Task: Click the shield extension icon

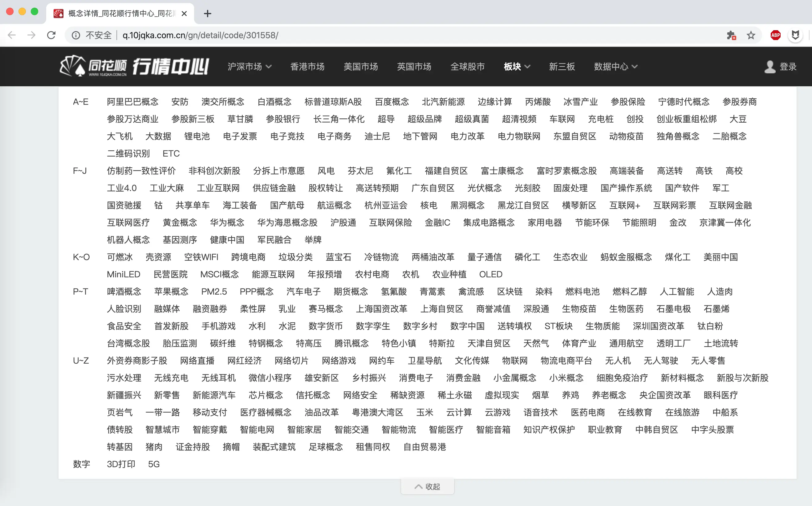Action: tap(795, 35)
